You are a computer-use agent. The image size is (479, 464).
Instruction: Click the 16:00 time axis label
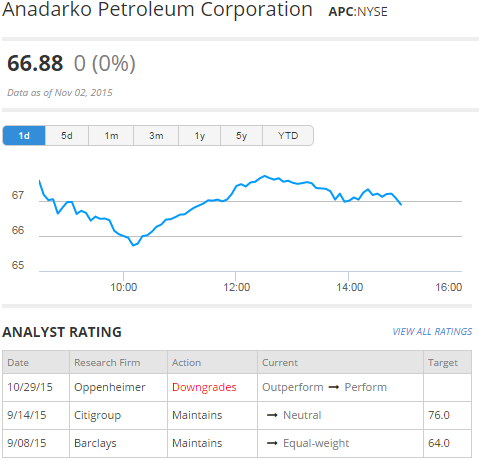[x=449, y=287]
